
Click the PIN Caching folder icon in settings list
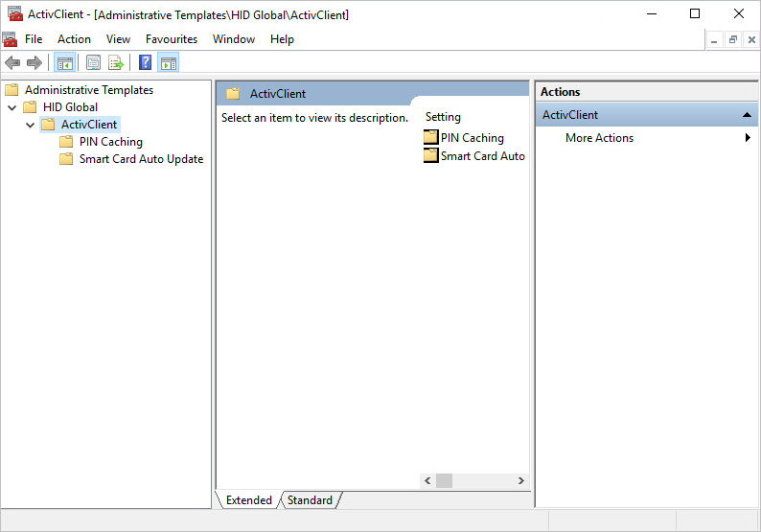430,138
